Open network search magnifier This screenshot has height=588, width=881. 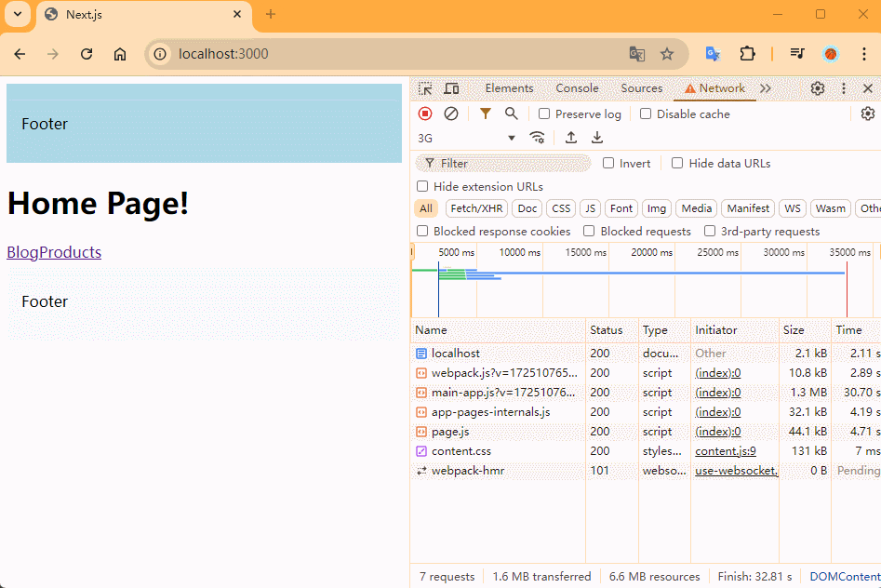tap(511, 114)
